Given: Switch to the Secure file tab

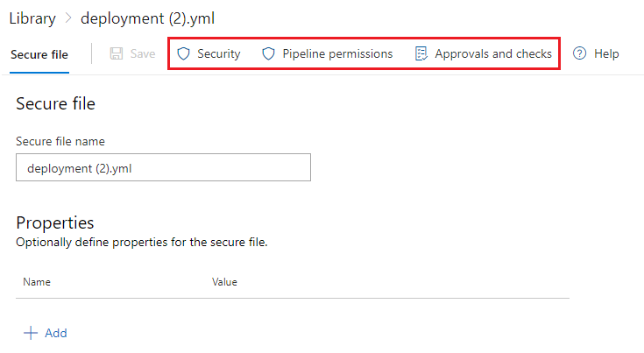Looking at the screenshot, I should [39, 54].
